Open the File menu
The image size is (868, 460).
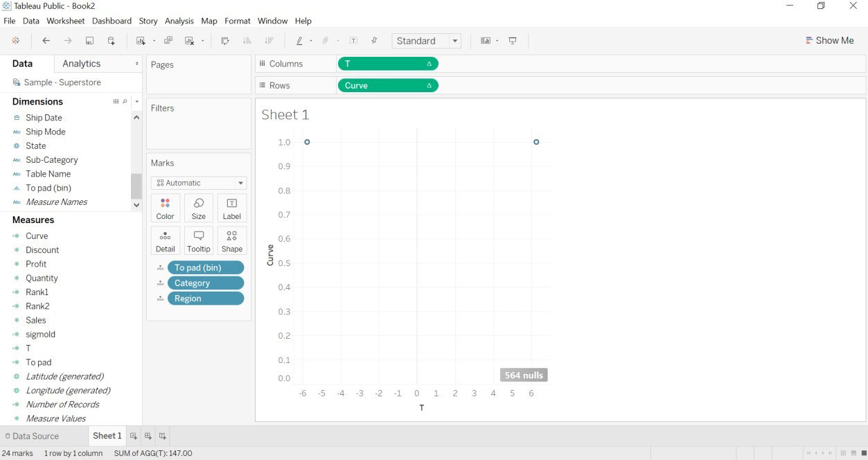coord(10,21)
